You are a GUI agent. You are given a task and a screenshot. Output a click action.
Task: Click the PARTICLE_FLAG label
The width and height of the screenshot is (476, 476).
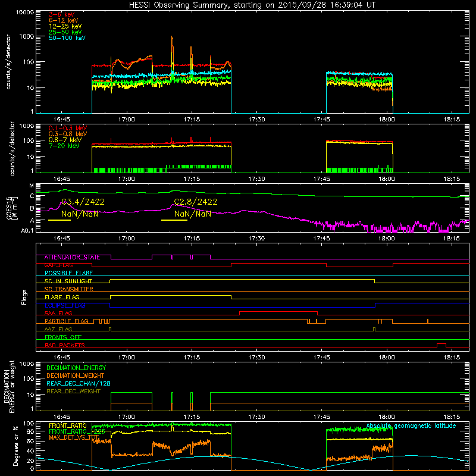pyautogui.click(x=67, y=321)
